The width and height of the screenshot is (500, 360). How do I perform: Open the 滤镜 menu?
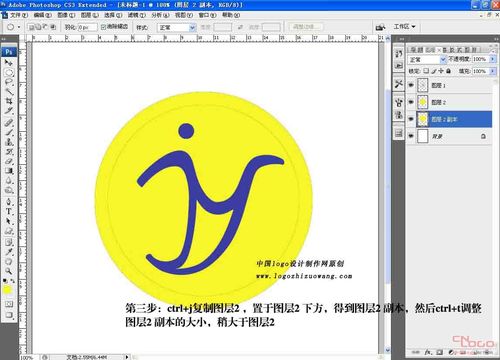point(137,15)
